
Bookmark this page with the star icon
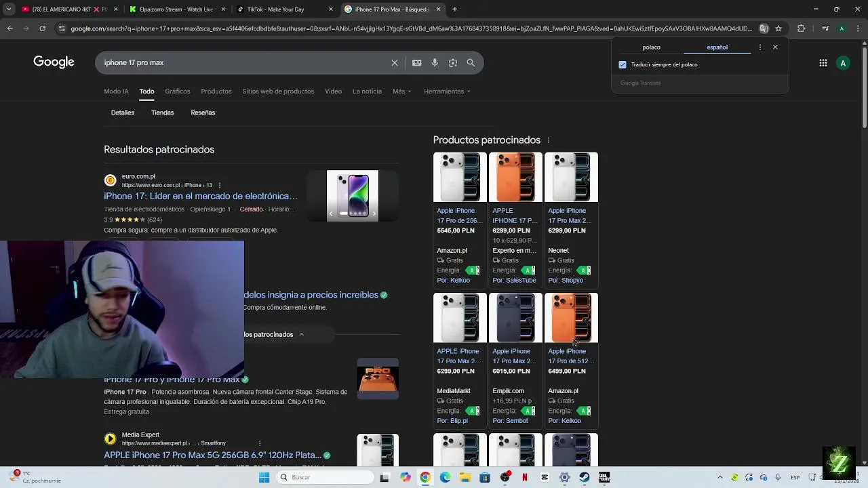pos(778,28)
